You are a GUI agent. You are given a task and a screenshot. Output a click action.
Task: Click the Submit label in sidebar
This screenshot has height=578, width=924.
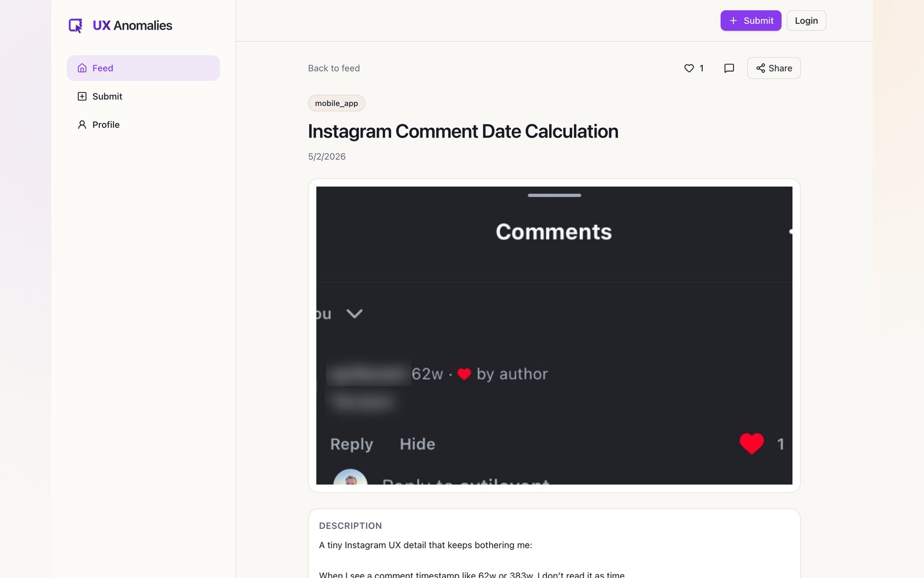[x=107, y=97]
